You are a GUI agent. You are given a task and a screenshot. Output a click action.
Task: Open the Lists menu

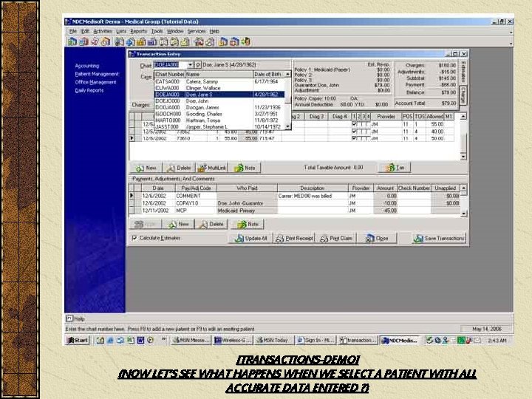pos(121,31)
